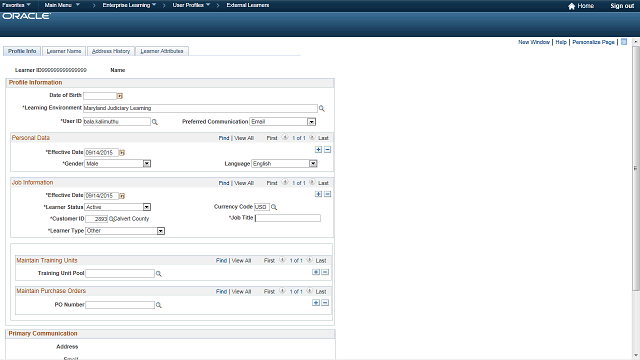Image resolution: width=640 pixels, height=360 pixels.
Task: Show previous row in Personal Data
Action: [x=285, y=138]
